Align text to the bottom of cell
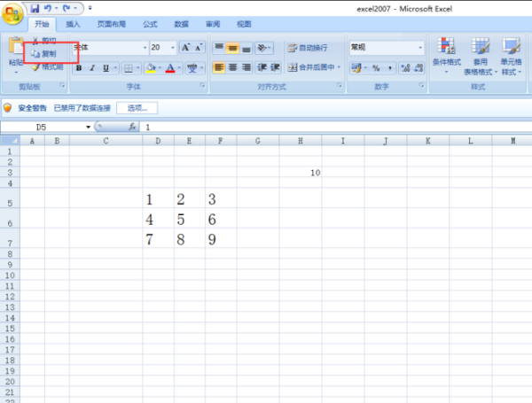Image resolution: width=532 pixels, height=403 pixels. click(246, 48)
